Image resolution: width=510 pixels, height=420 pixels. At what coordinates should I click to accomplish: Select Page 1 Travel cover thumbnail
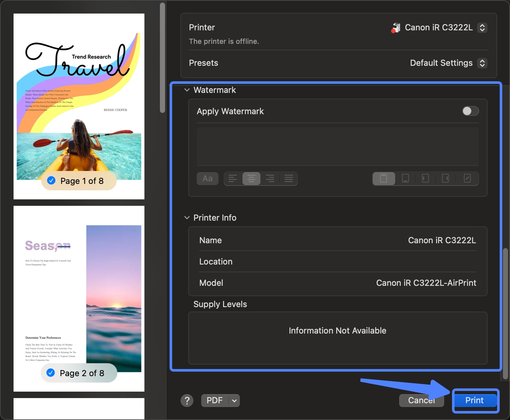coord(79,106)
